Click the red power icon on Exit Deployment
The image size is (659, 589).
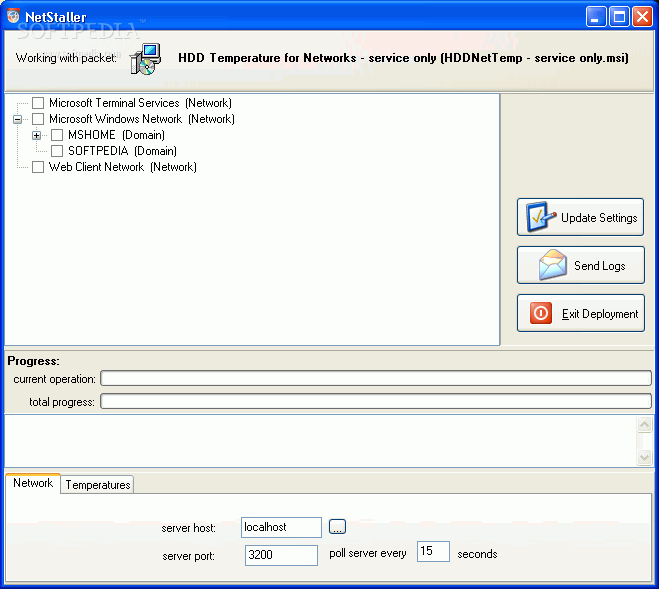[x=540, y=313]
